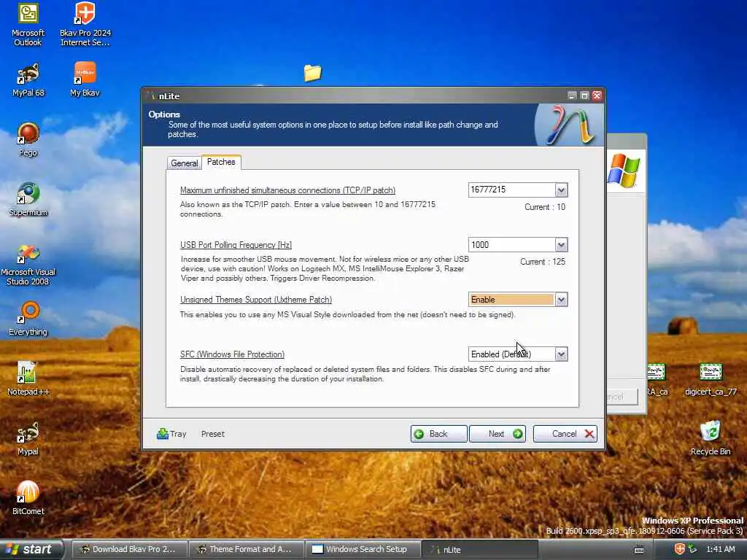This screenshot has height=560, width=747.
Task: Minimize the nLite window
Action: pyautogui.click(x=572, y=96)
